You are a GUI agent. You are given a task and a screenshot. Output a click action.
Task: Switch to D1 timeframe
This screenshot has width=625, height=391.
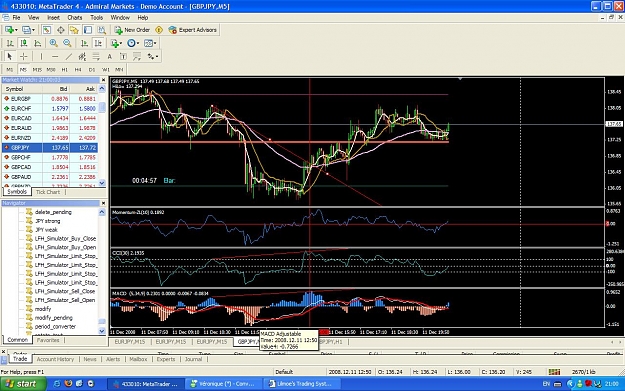pos(92,69)
